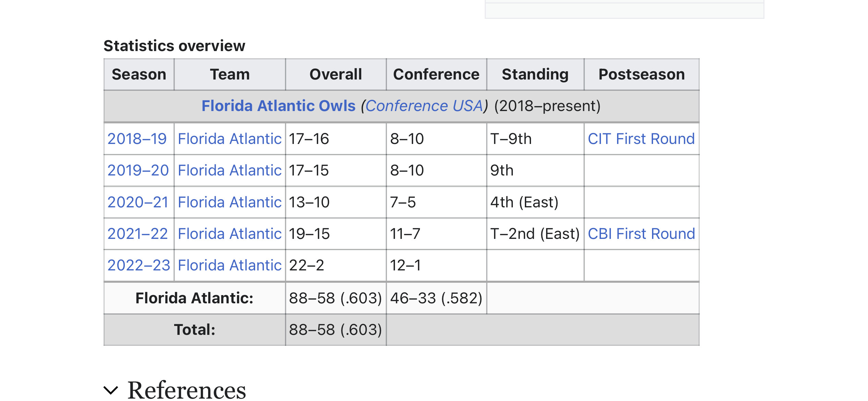Click the Overall column header
Viewport: 868px width, 401px height.
(335, 74)
